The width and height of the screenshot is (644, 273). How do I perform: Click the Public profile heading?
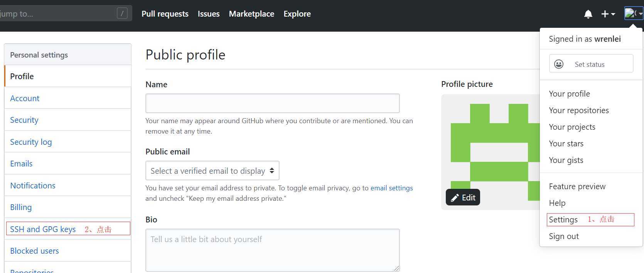coord(185,55)
